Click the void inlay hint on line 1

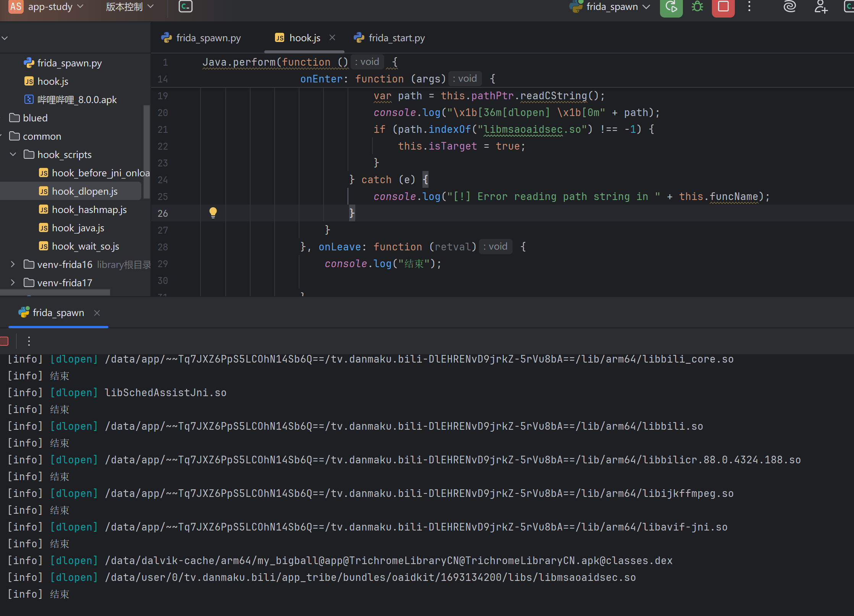[x=367, y=62]
